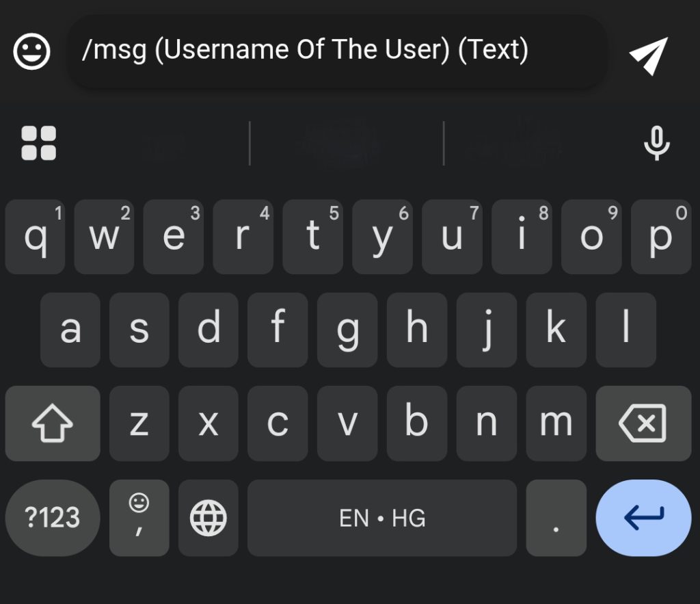Start voice typing with microphone icon
This screenshot has height=604, width=700.
(x=656, y=143)
